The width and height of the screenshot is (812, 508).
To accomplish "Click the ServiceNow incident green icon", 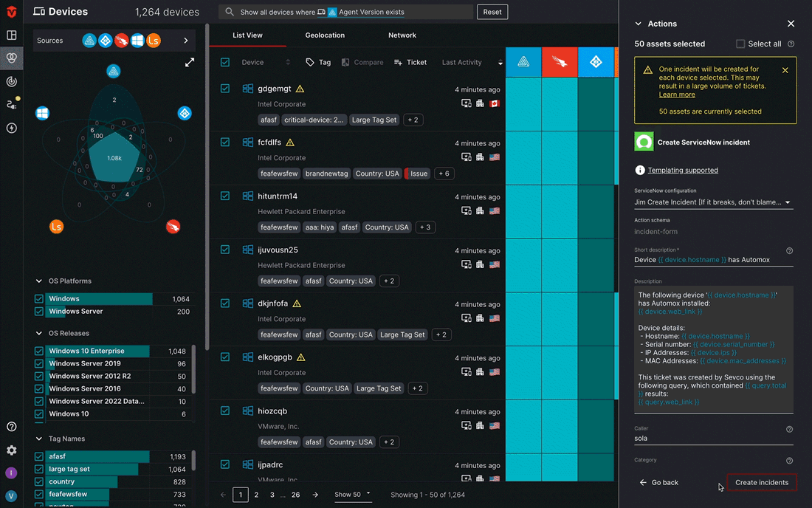I will click(644, 142).
